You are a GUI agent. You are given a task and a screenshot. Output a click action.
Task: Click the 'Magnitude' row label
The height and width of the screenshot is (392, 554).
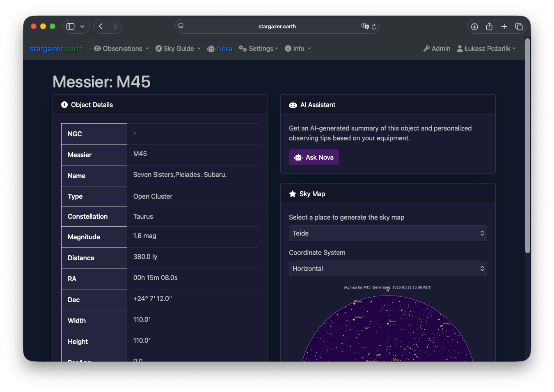84,237
